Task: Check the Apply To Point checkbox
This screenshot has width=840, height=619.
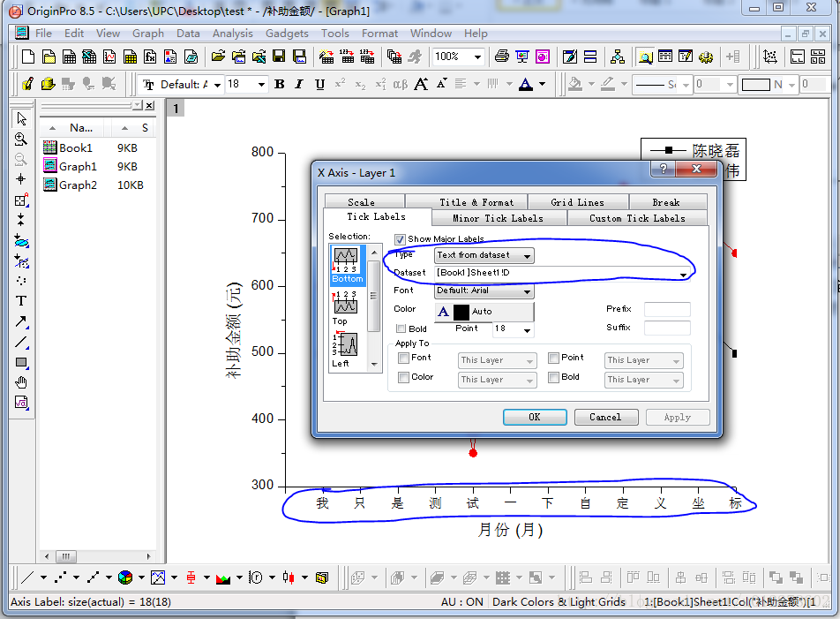Action: 554,358
